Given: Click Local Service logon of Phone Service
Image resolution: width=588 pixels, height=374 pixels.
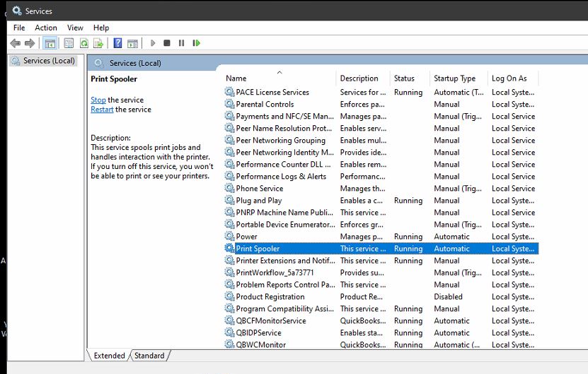Looking at the screenshot, I should 514,188.
